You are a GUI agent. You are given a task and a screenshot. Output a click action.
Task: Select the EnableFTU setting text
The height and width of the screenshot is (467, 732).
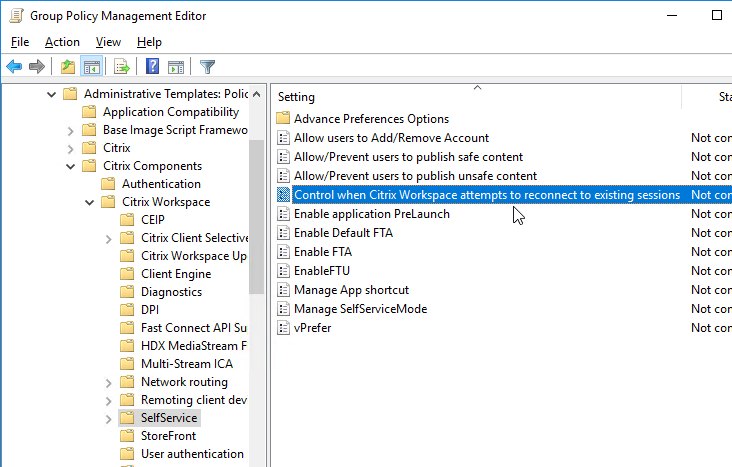(x=322, y=271)
